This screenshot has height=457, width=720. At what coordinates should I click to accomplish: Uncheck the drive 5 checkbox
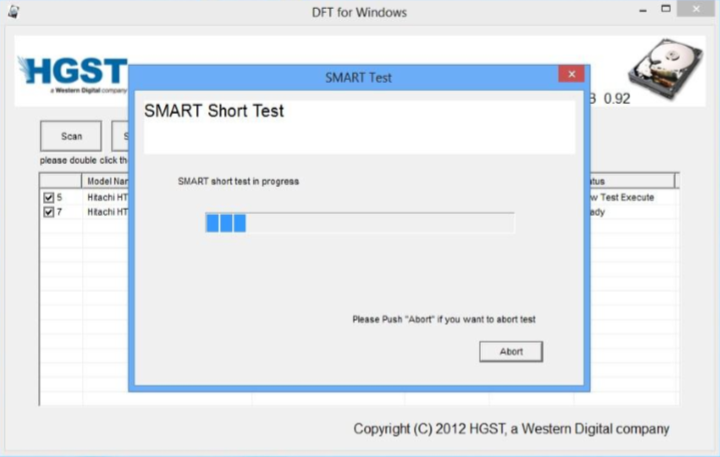coord(48,197)
